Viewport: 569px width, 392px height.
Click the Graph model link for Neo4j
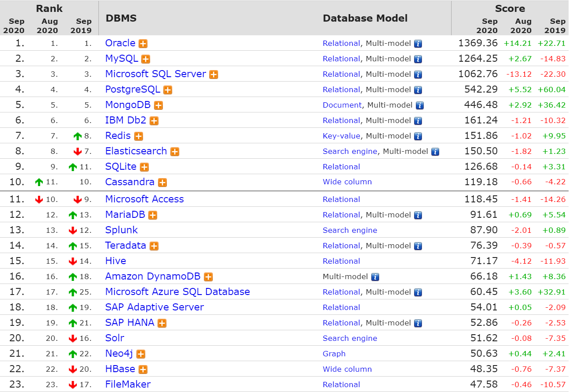pos(334,354)
